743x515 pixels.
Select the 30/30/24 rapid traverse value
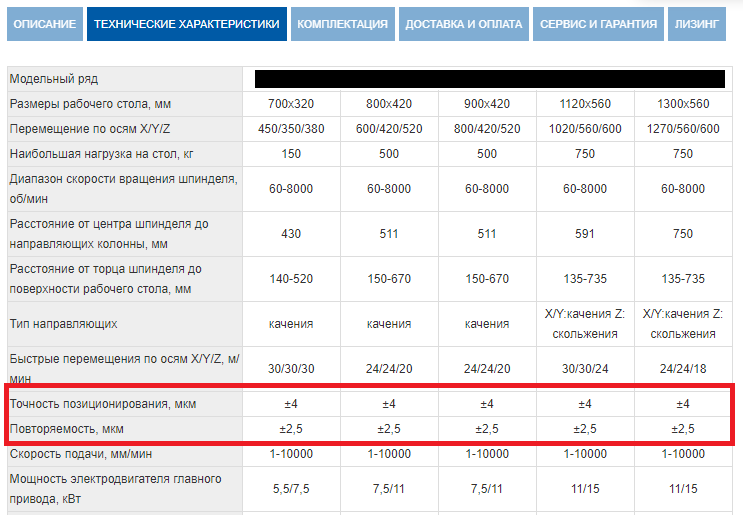[x=585, y=368]
